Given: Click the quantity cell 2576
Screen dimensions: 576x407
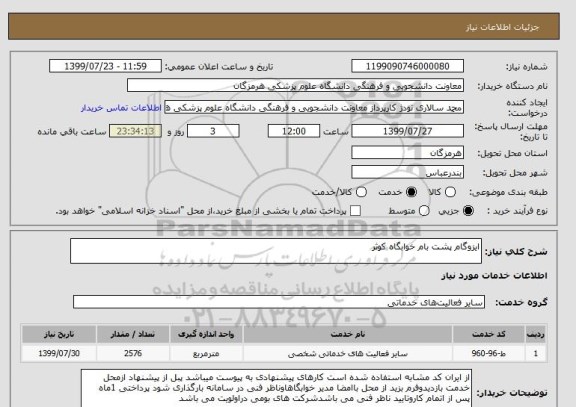Looking at the screenshot, I should 133,354.
